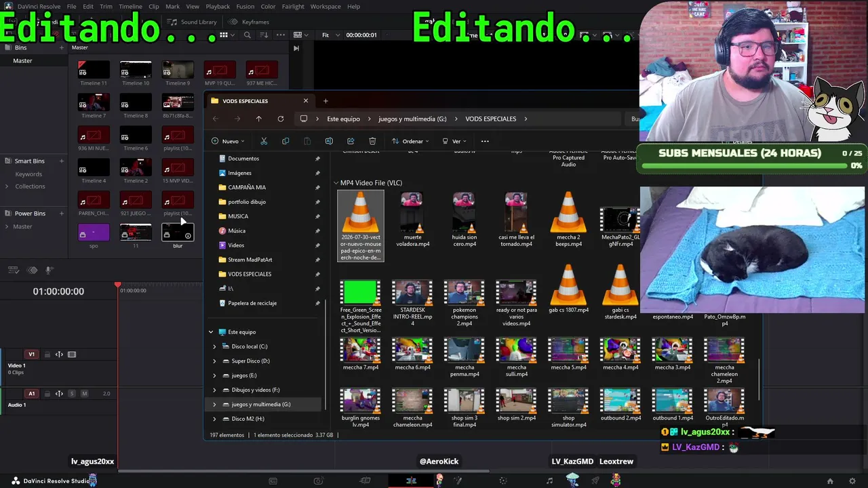This screenshot has height=488, width=868.
Task: Open the Fusion page wand icon
Action: click(458, 481)
